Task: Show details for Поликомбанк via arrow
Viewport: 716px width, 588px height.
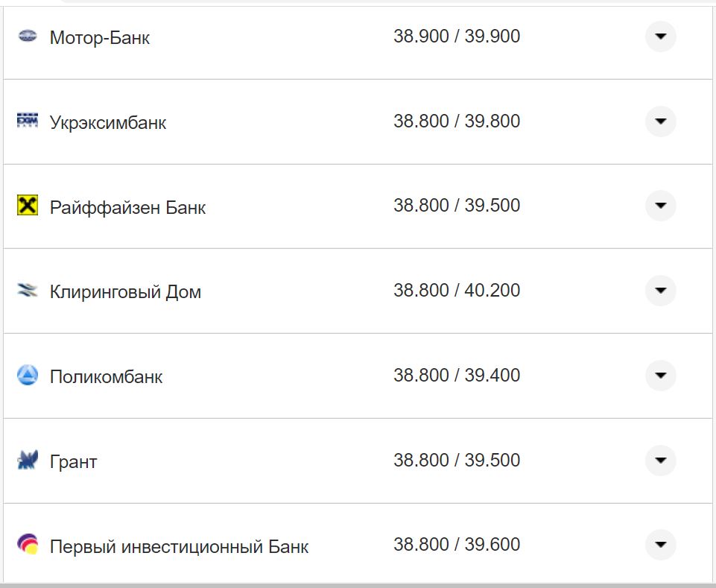Action: (x=660, y=376)
